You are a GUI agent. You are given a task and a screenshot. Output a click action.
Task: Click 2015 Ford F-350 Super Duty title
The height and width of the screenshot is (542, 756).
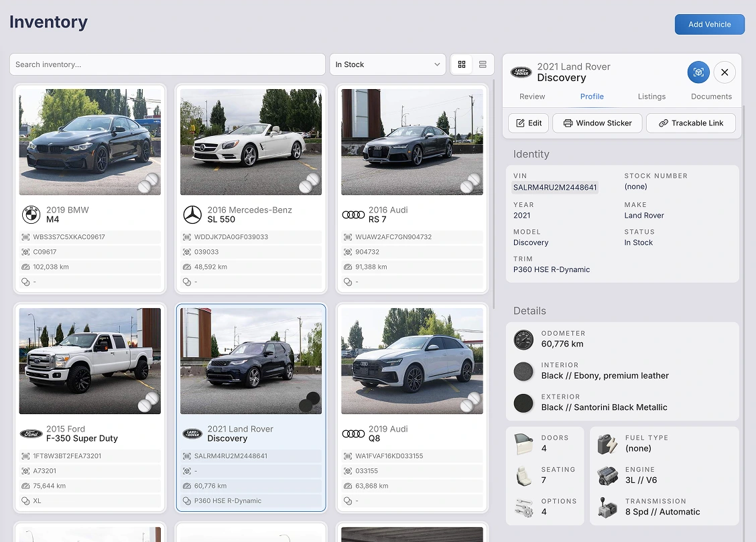tap(82, 433)
